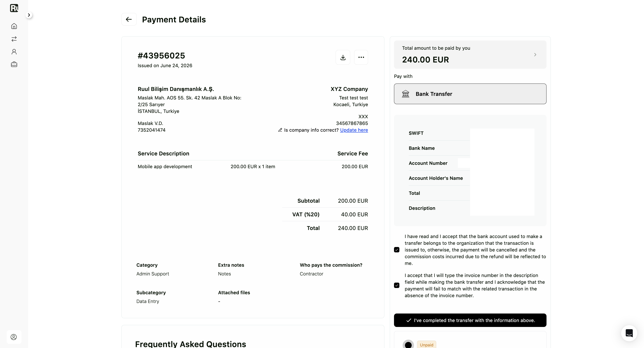Image resolution: width=644 pixels, height=348 pixels.
Task: Click the Ruul logo
Action: point(14,8)
